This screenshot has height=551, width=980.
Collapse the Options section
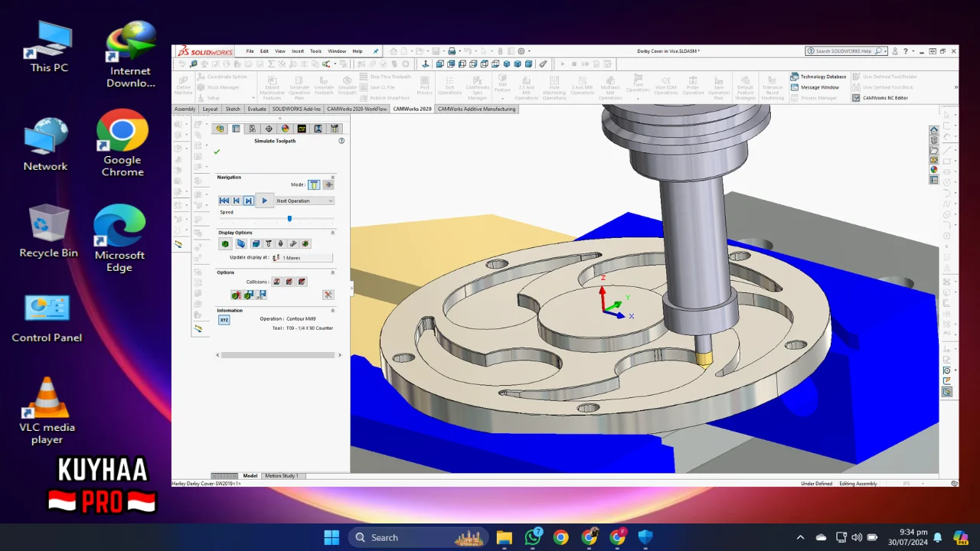(332, 272)
